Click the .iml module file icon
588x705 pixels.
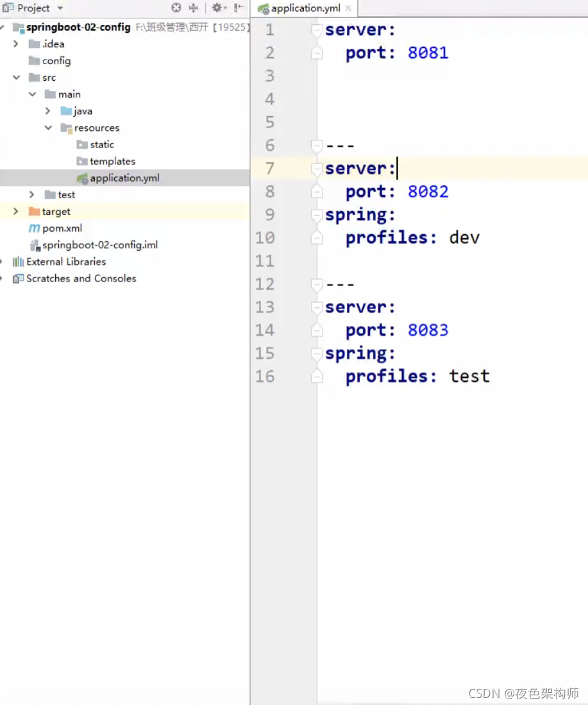coord(35,246)
